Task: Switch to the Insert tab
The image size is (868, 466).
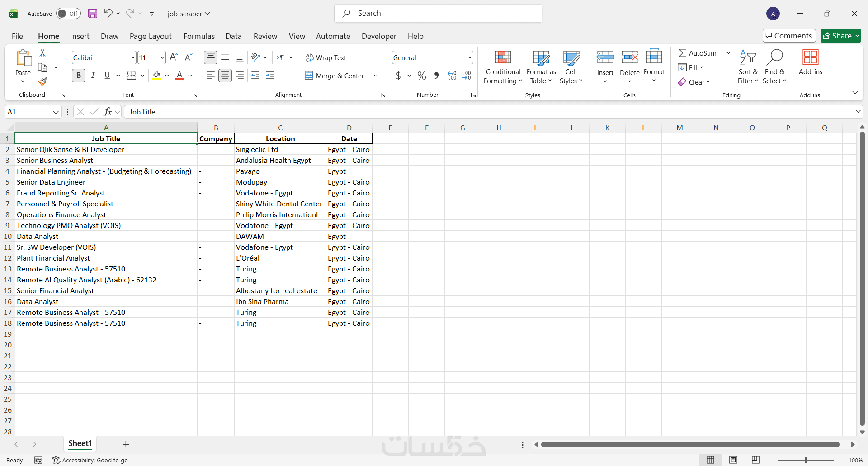Action: [x=80, y=36]
